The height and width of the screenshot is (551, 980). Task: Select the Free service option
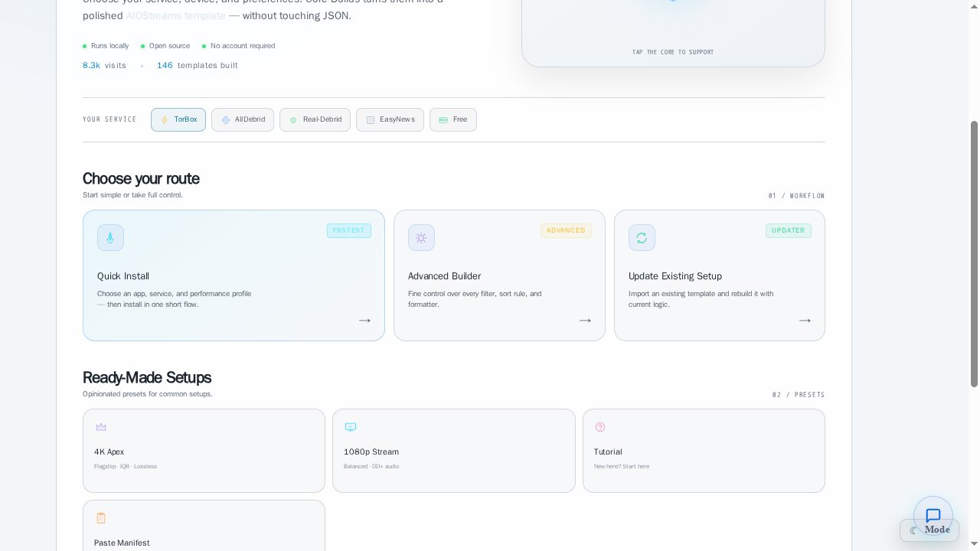point(453,119)
